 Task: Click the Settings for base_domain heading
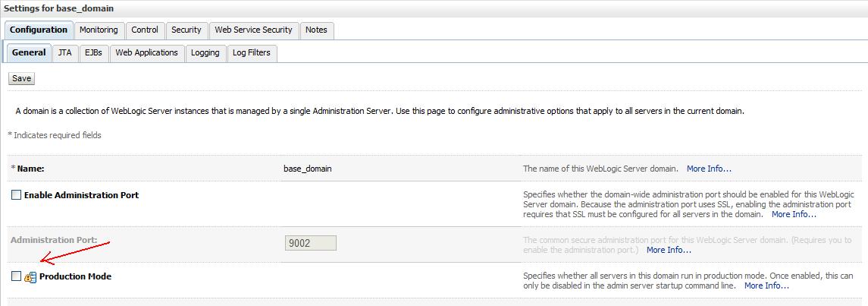coord(58,9)
